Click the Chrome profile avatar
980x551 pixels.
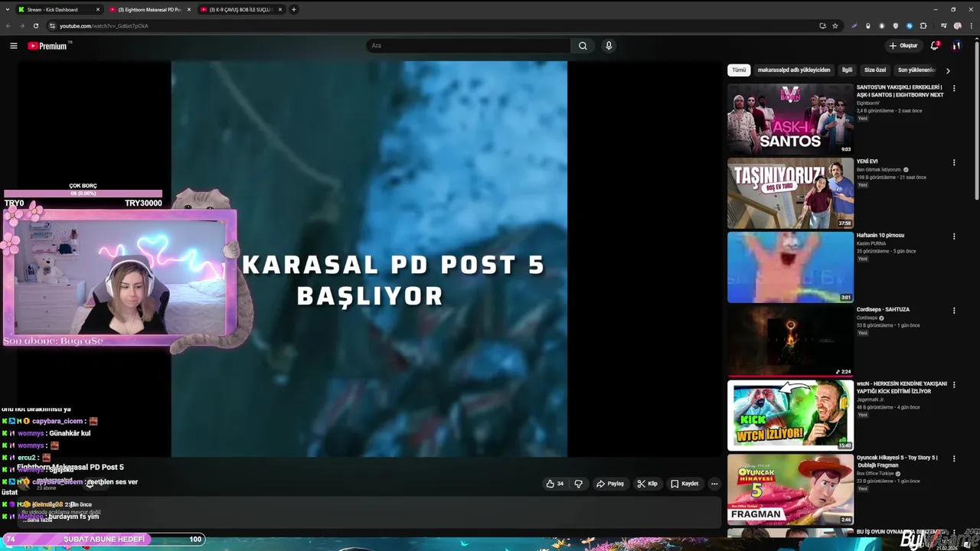[x=958, y=26]
